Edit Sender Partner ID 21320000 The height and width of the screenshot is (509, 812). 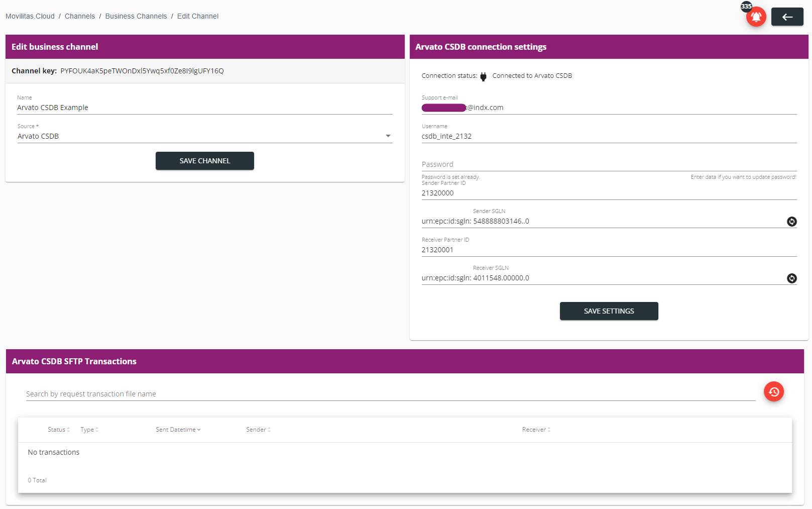pos(609,193)
